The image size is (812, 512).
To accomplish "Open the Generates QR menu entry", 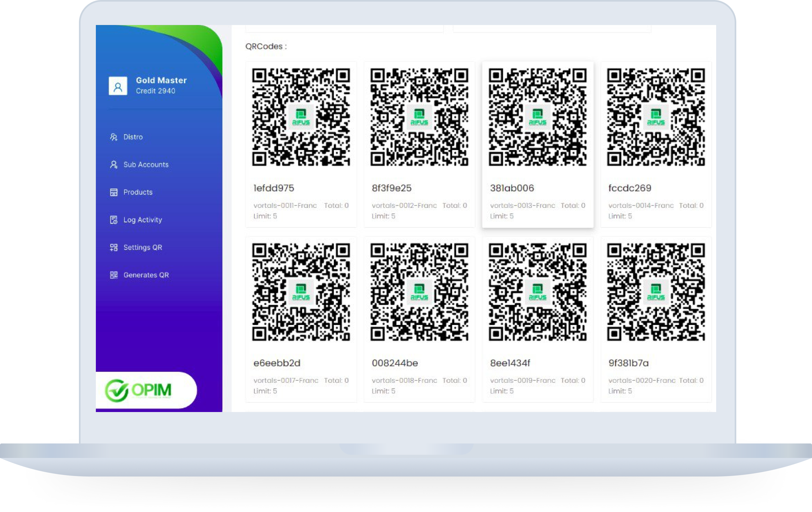I will (146, 275).
